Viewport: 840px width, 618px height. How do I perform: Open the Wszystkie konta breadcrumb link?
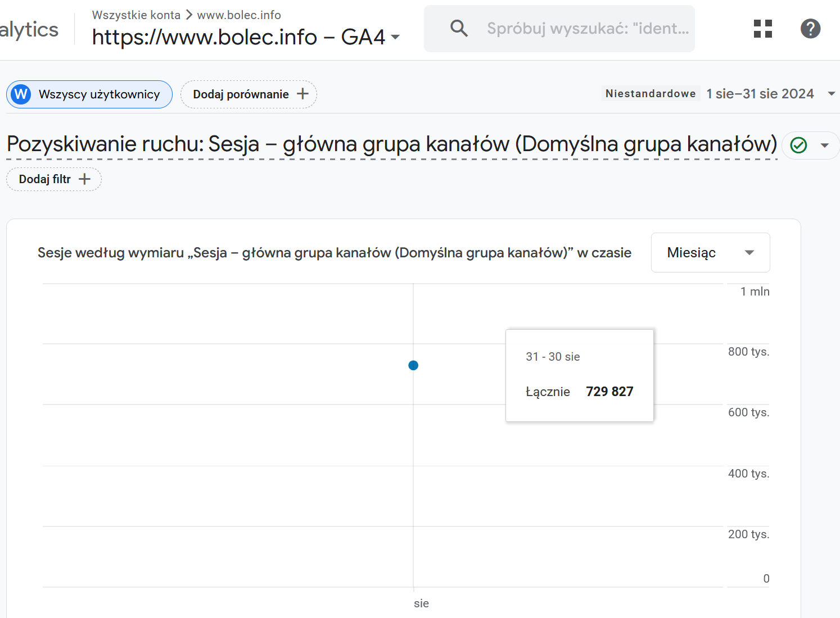pyautogui.click(x=136, y=15)
